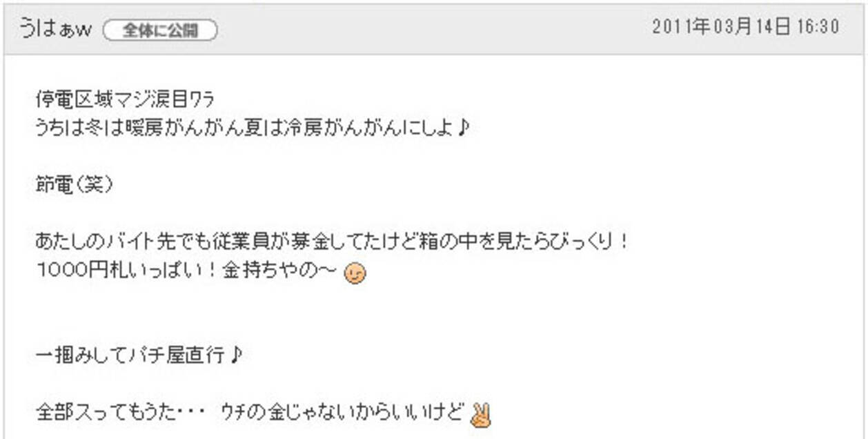The width and height of the screenshot is (868, 439).
Task: Click the sentence starting あたしのバイト先でも
Action: pos(331,243)
